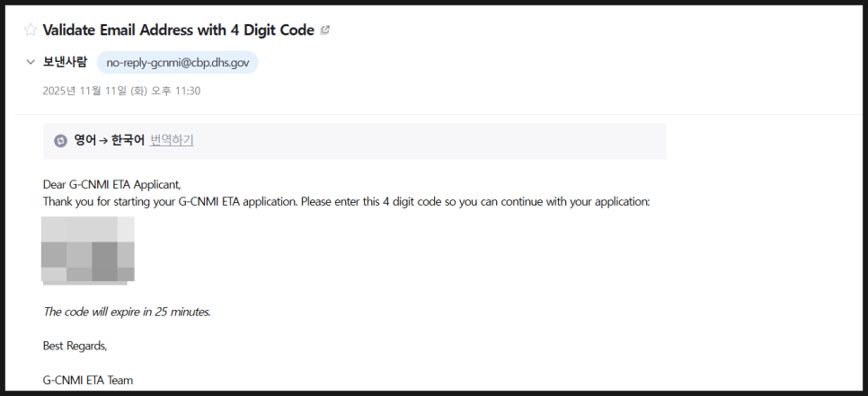Translate the email using 번역하기

click(x=172, y=140)
